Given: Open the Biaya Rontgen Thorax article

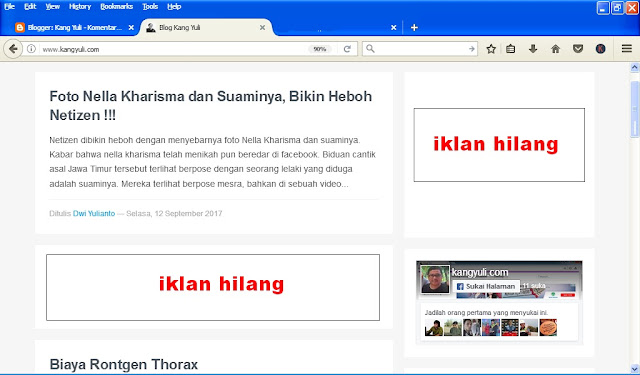Looking at the screenshot, I should (x=124, y=364).
